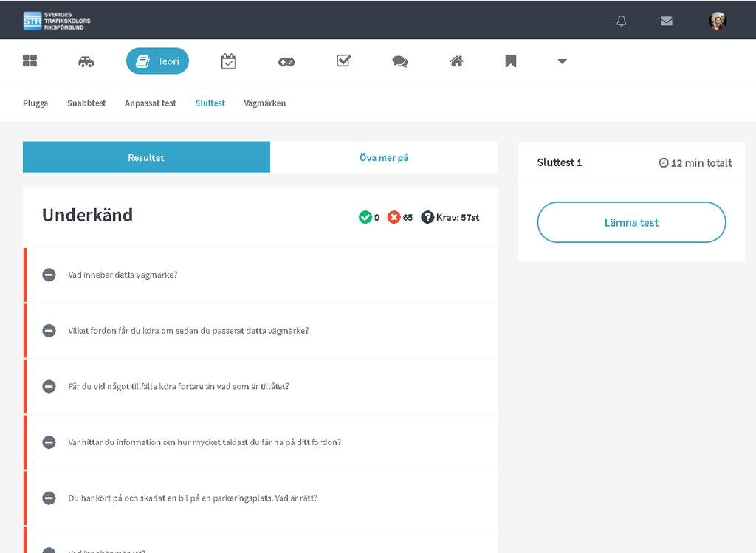The height and width of the screenshot is (553, 756).
Task: Click minus icon beside parkeringsplats question
Action: click(x=49, y=498)
